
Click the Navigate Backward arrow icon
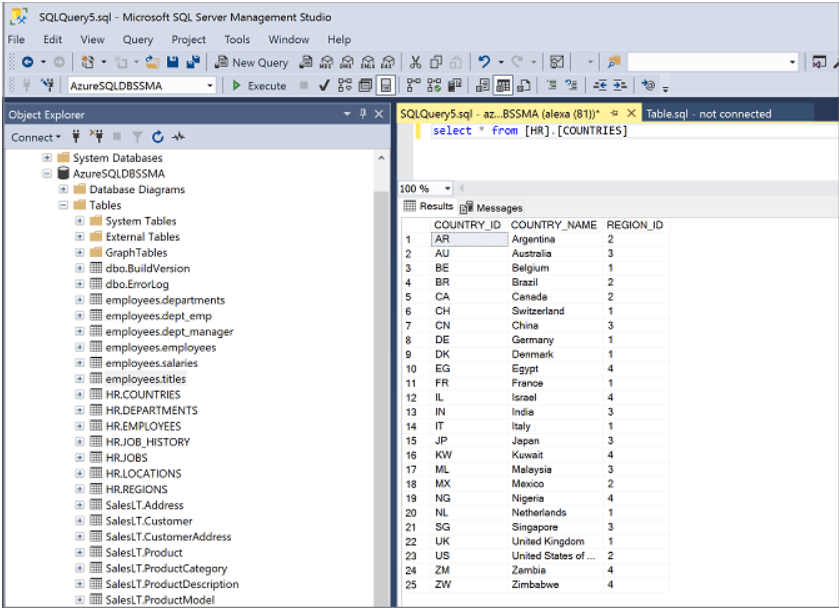click(x=27, y=62)
